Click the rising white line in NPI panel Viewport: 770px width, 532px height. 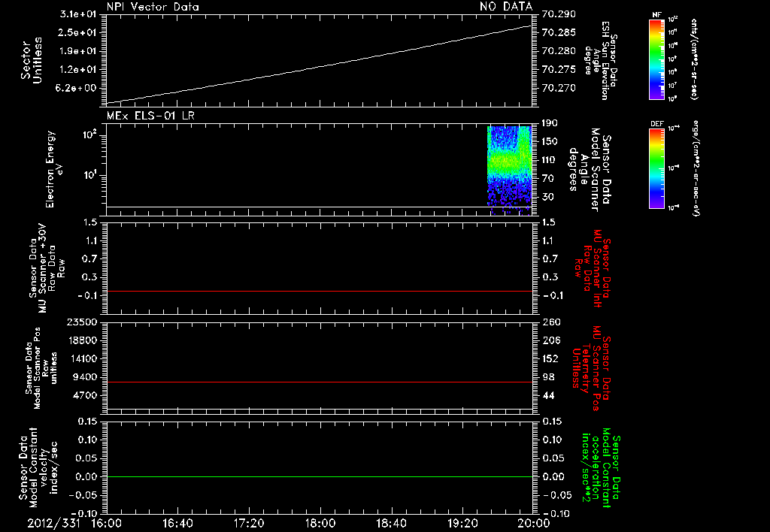click(319, 65)
